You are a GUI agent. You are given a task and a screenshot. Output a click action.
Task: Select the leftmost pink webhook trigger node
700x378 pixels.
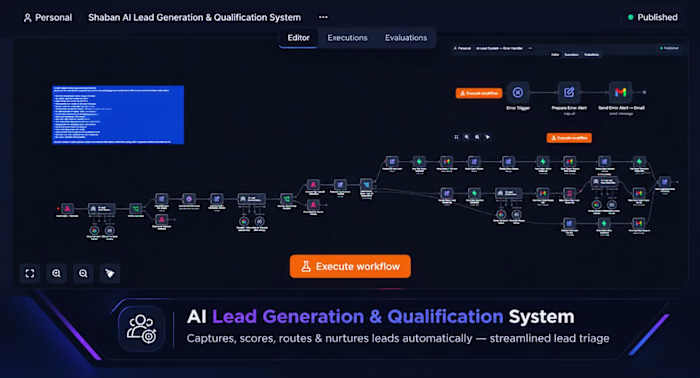[67, 208]
